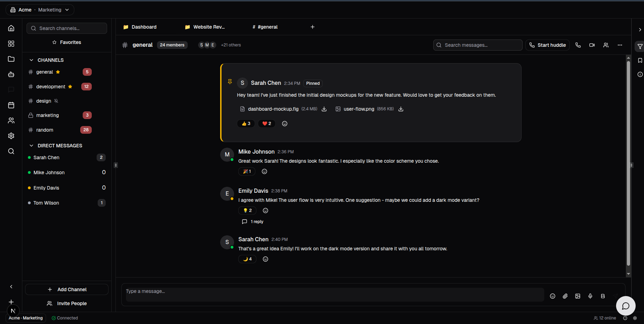
Task: Collapse the CHANNELS section
Action: point(31,60)
